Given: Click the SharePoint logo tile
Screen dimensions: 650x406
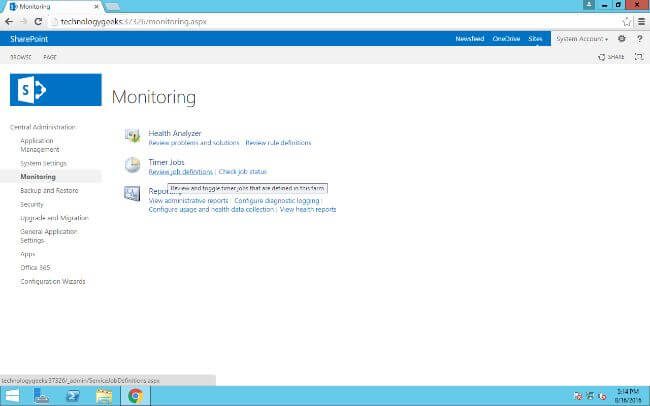Looking at the screenshot, I should pos(56,90).
